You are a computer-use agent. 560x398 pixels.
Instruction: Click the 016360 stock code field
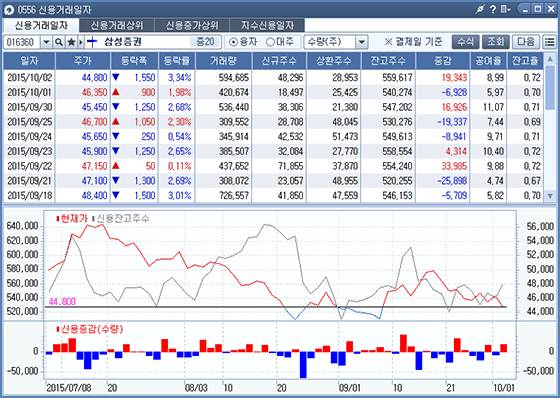[22, 42]
